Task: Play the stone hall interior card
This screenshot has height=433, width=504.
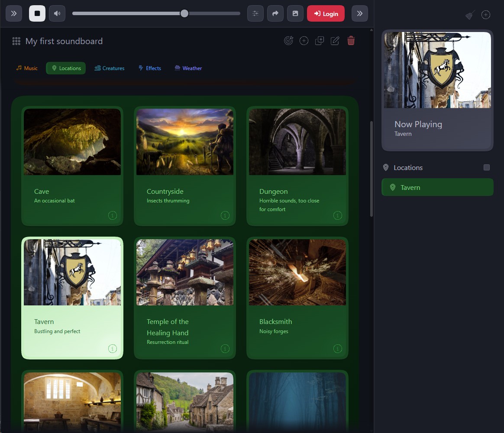Action: tap(72, 401)
